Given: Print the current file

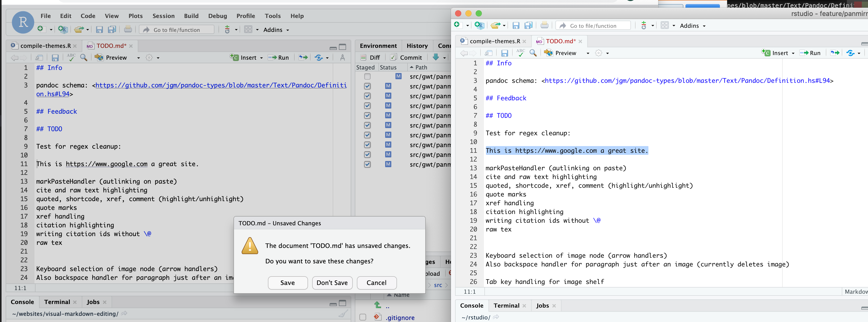Looking at the screenshot, I should click(128, 30).
